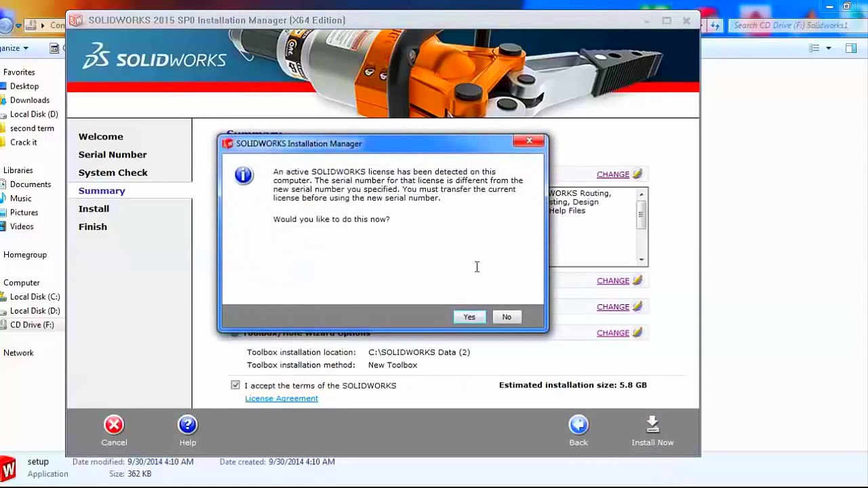Click the products list scrollbar thumb
The width and height of the screenshot is (868, 488).
(x=642, y=214)
